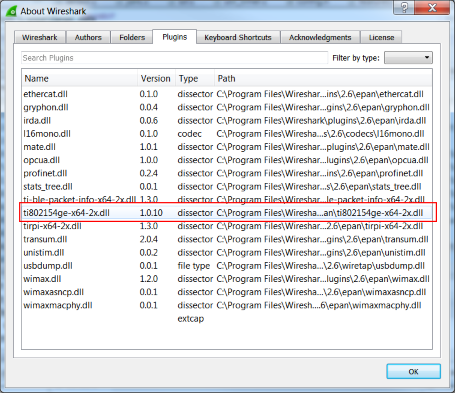
Task: Switch to the Acknowledgments tab
Action: tap(320, 37)
